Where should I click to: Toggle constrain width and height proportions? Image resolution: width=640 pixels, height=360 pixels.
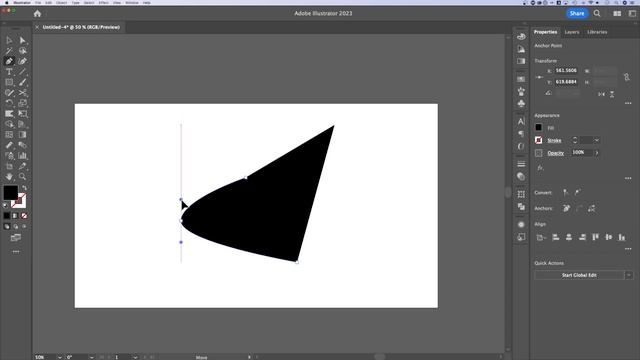(626, 76)
